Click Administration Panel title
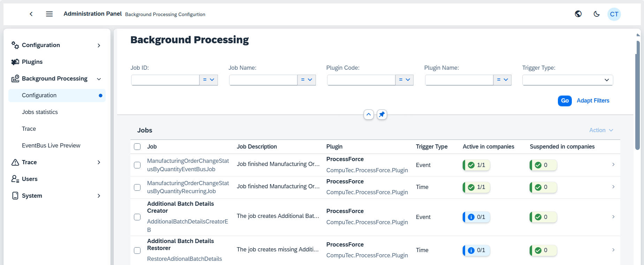 [92, 14]
